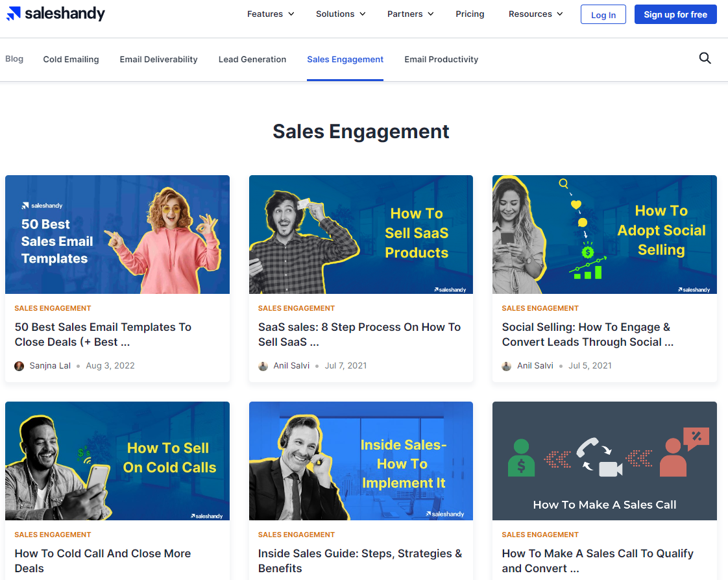
Task: Open Inside Sales How To Implement thumbnail
Action: point(361,461)
